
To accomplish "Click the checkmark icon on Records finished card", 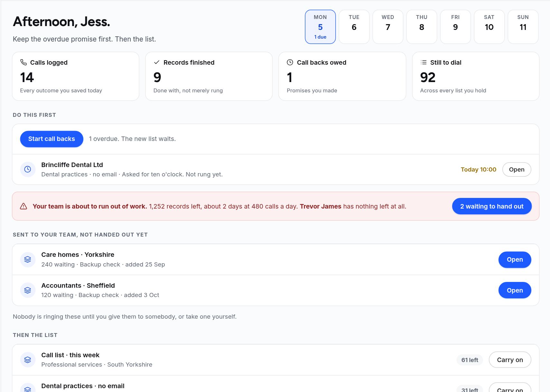I will click(157, 62).
